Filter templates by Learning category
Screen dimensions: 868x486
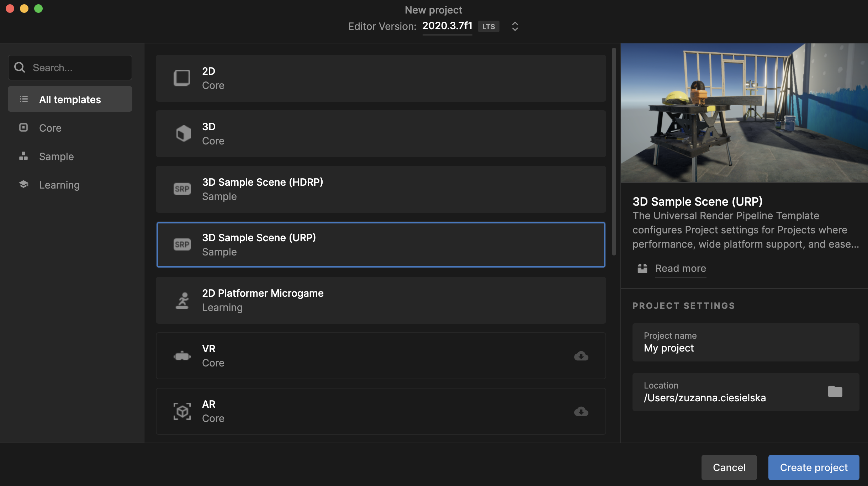[x=59, y=185]
